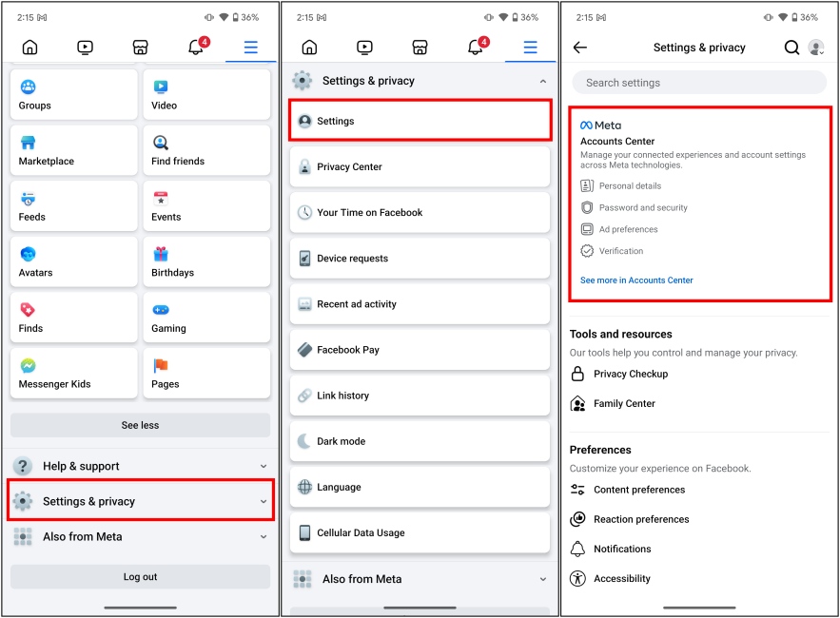Collapse the Settings & privacy section
Screen dimensions: 840x618
click(543, 81)
